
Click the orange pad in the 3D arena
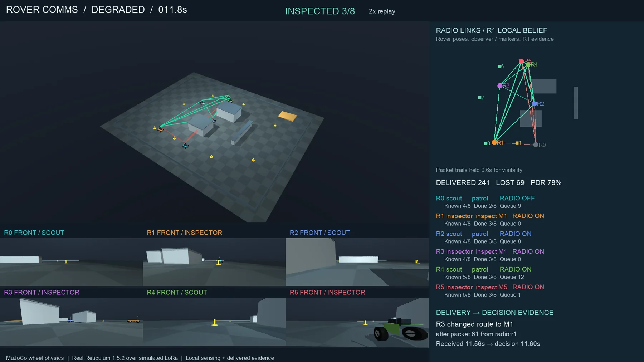[x=288, y=116]
